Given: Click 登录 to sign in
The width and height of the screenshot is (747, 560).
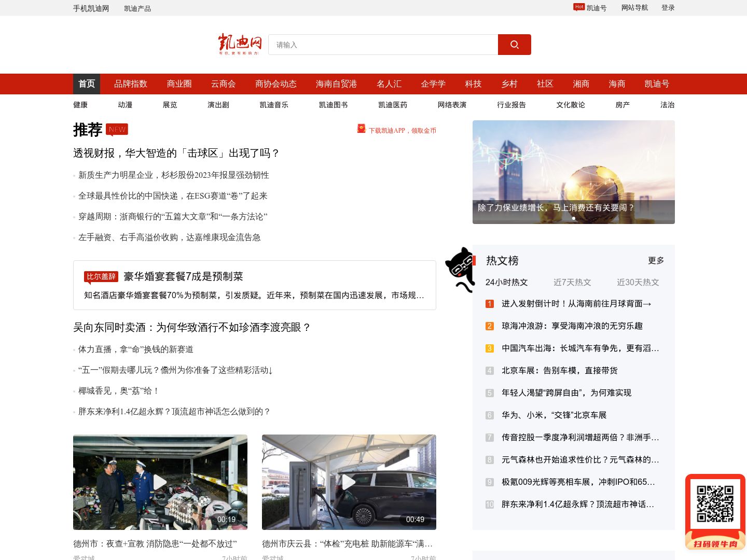Looking at the screenshot, I should pos(668,8).
